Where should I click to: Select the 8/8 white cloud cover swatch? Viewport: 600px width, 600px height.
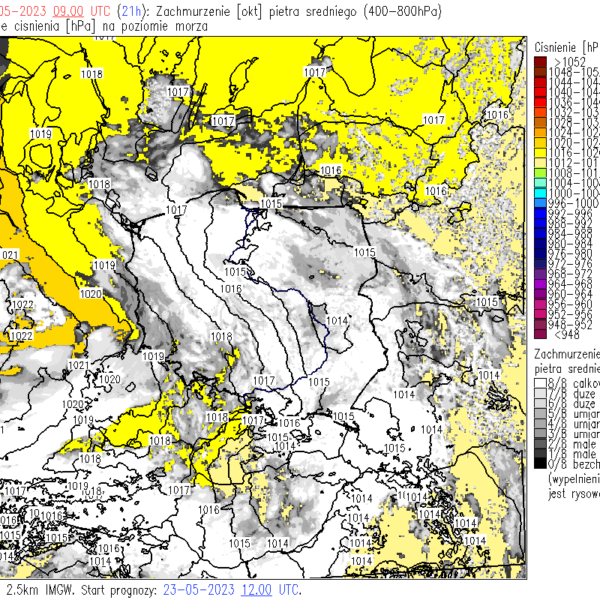click(x=540, y=383)
